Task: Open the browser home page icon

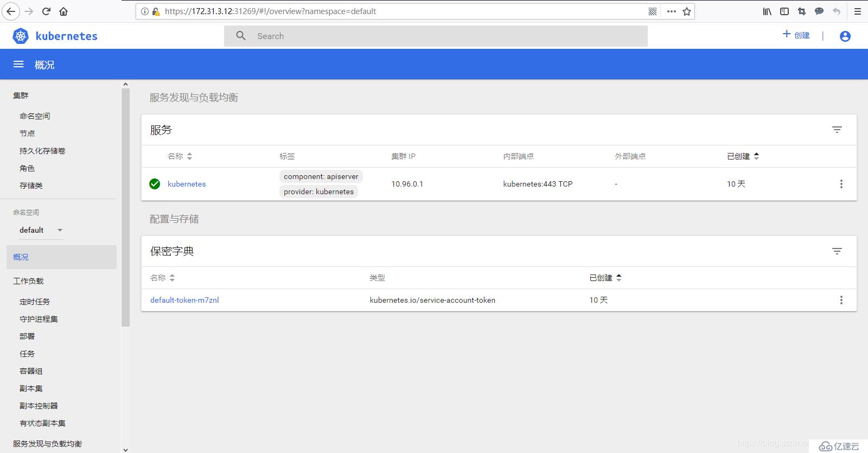Action: tap(63, 11)
